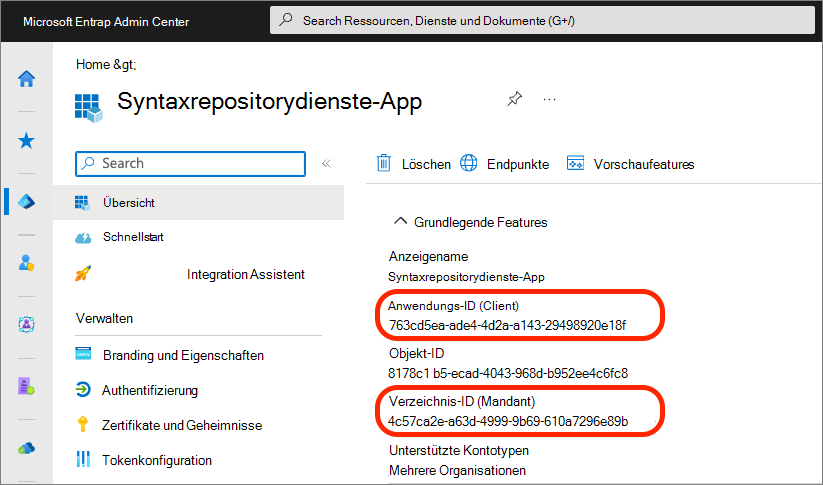823x485 pixels.
Task: Click the Objekt-ID value 8178c1b5-ecad-4043
Action: coord(508,373)
